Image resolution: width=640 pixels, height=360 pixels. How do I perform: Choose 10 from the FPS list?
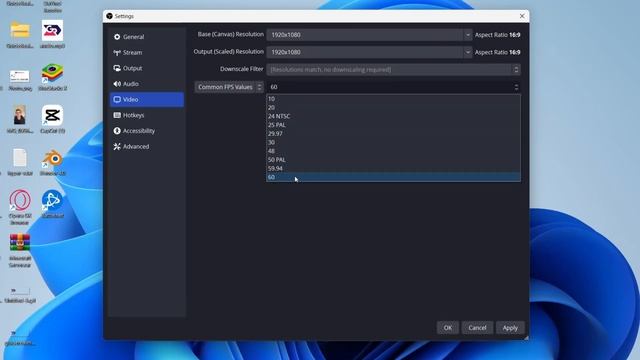pos(393,99)
